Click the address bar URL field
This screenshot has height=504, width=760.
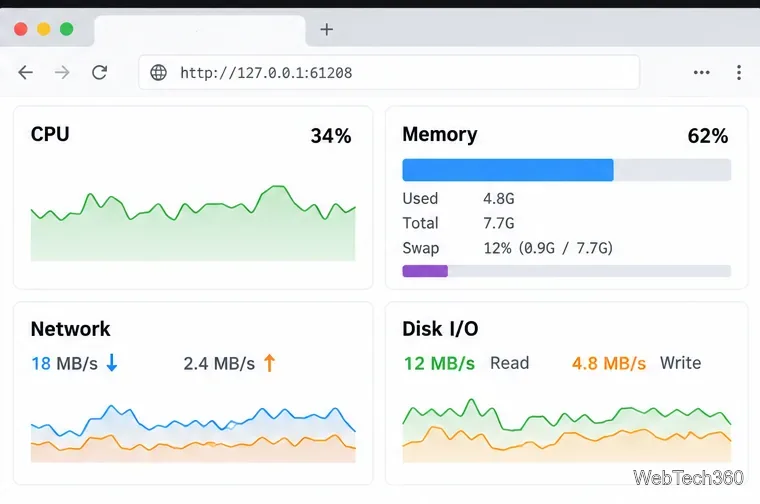pyautogui.click(x=389, y=73)
